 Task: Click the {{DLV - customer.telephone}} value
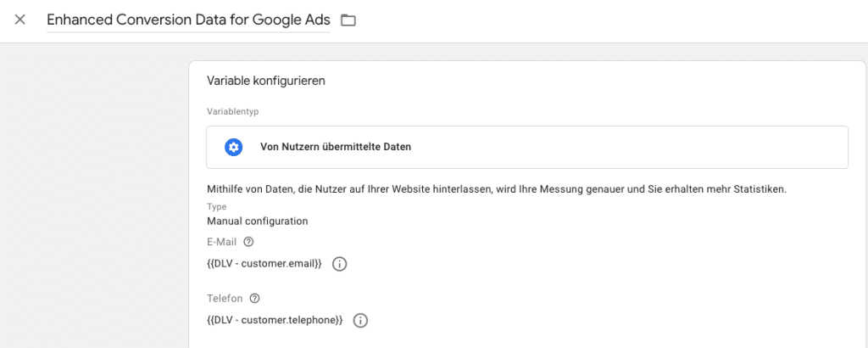(x=275, y=320)
